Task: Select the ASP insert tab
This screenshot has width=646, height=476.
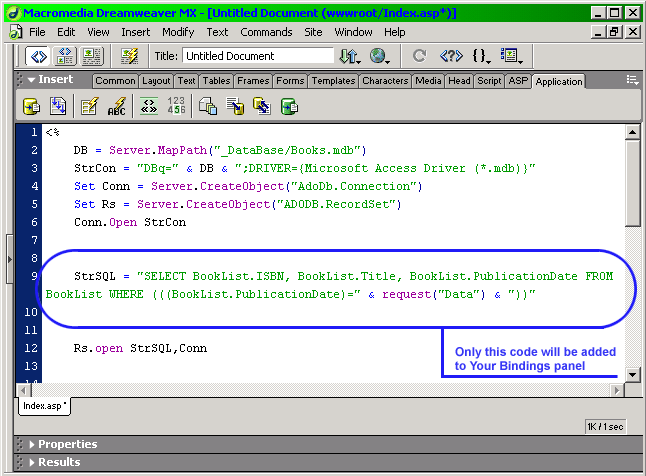Action: pos(518,81)
